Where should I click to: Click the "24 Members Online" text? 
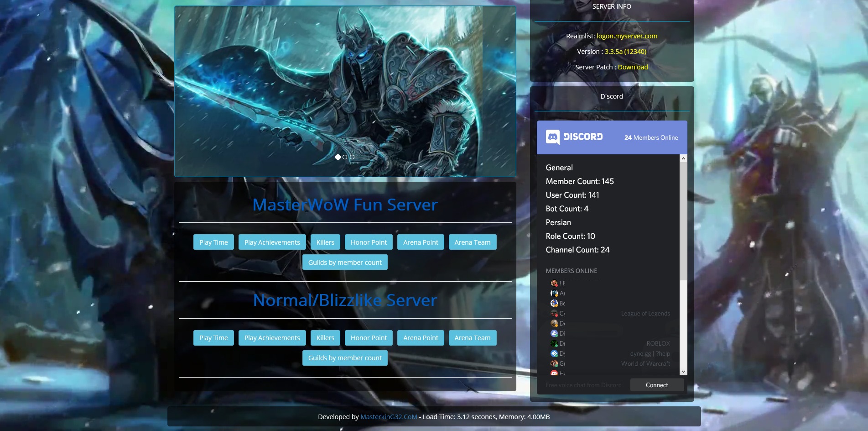point(651,137)
